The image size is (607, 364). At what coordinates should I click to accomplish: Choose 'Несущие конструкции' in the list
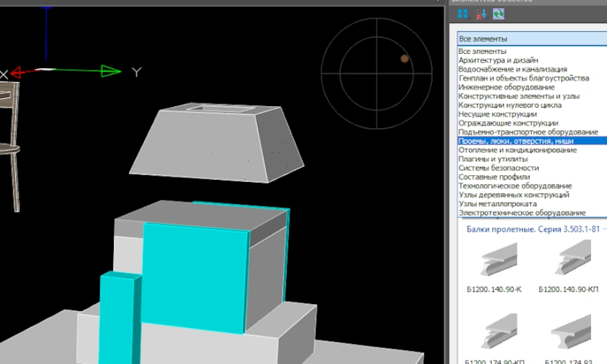pyautogui.click(x=495, y=114)
